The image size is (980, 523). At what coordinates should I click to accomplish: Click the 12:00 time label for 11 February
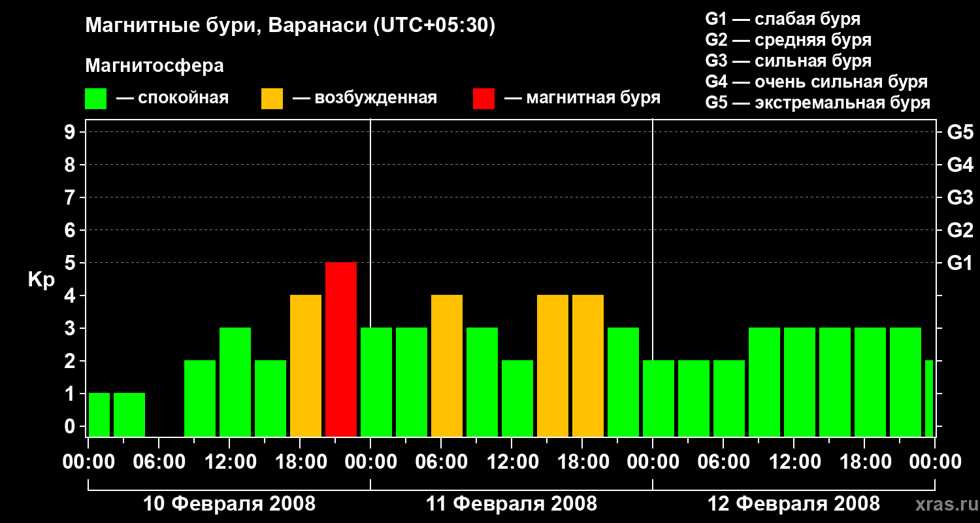512,462
